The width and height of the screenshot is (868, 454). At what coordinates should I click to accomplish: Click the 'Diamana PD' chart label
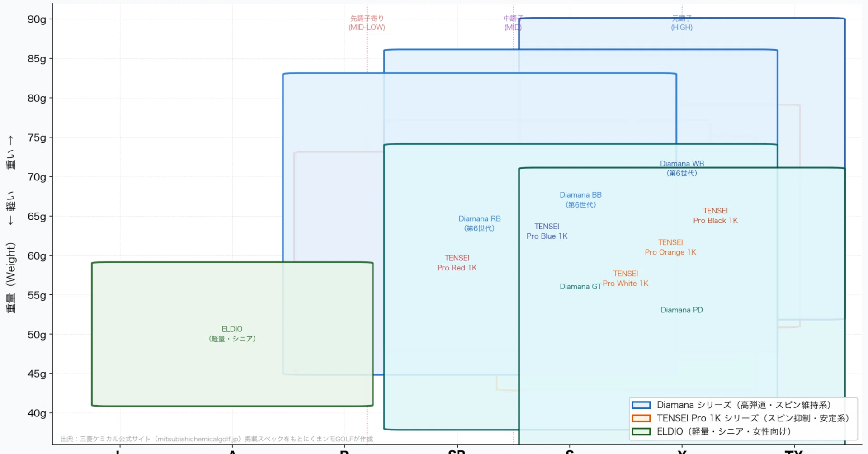682,310
